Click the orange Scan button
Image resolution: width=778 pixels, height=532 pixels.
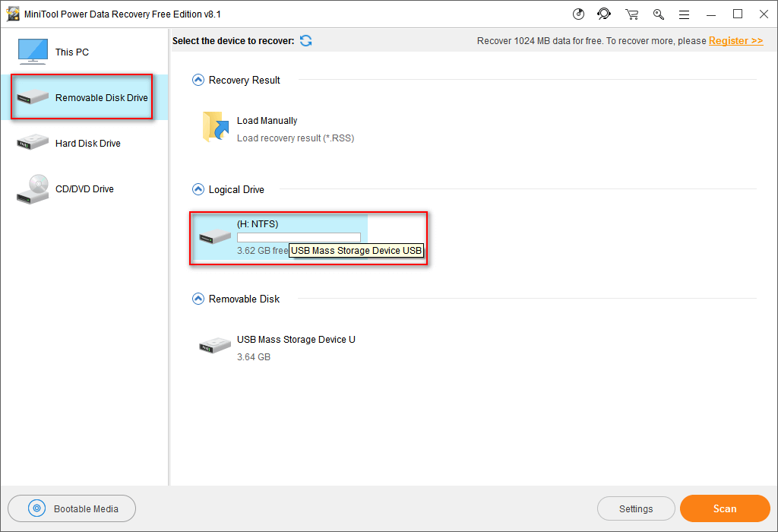tap(725, 508)
